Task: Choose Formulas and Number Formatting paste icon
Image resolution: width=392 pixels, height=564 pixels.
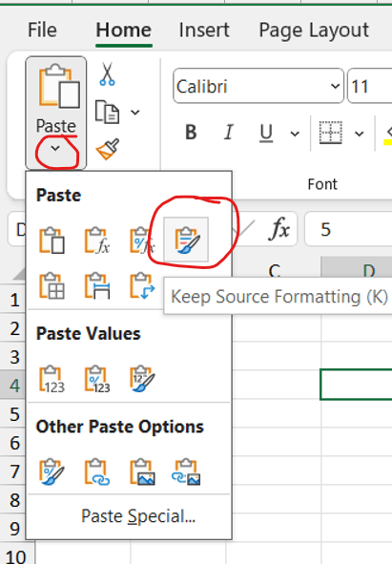Action: tap(142, 240)
